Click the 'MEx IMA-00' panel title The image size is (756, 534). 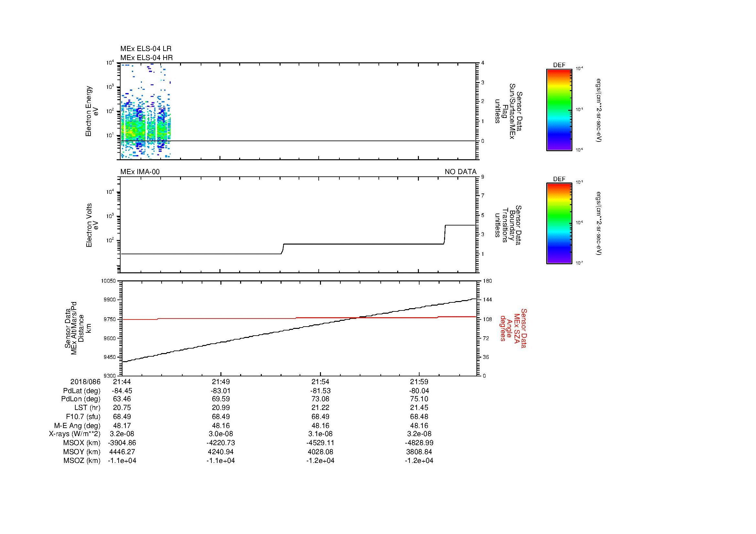point(140,172)
